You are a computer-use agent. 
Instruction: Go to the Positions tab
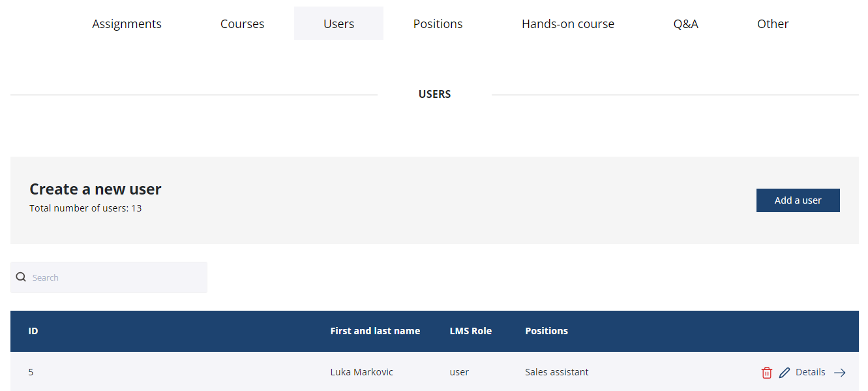438,24
